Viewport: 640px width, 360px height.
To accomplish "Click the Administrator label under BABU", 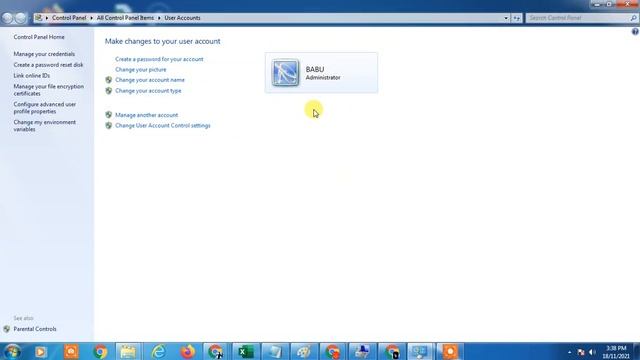I will tap(323, 78).
